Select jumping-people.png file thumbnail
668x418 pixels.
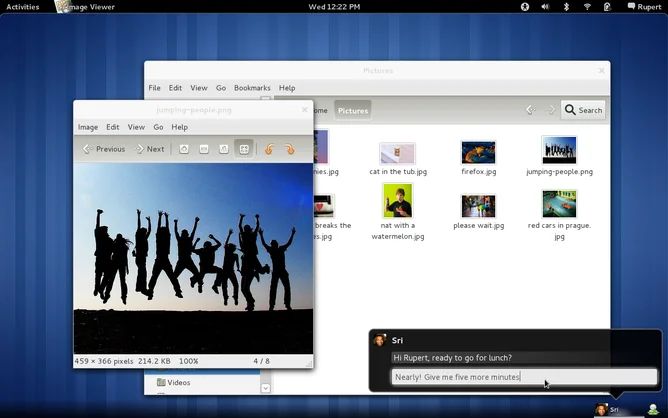pos(559,151)
